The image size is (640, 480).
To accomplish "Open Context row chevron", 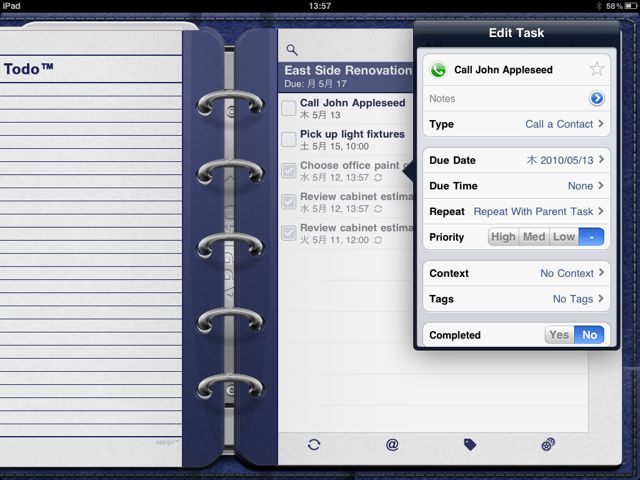I will 601,273.
